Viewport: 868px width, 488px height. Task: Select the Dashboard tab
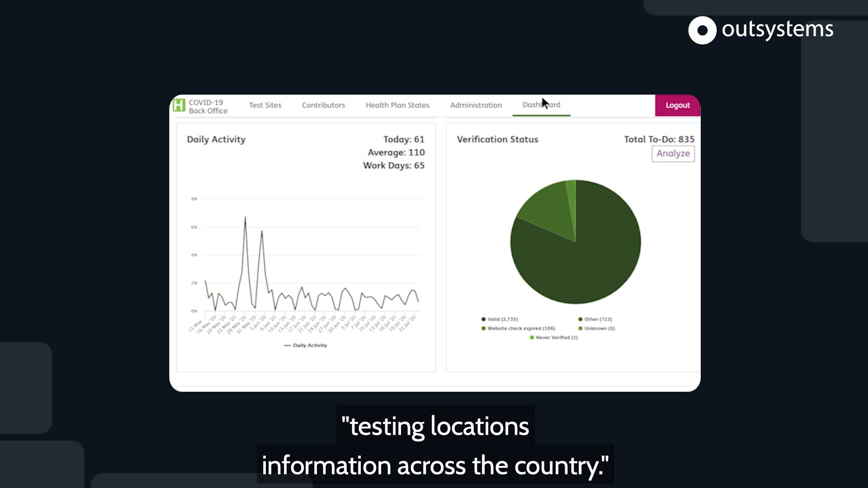541,105
